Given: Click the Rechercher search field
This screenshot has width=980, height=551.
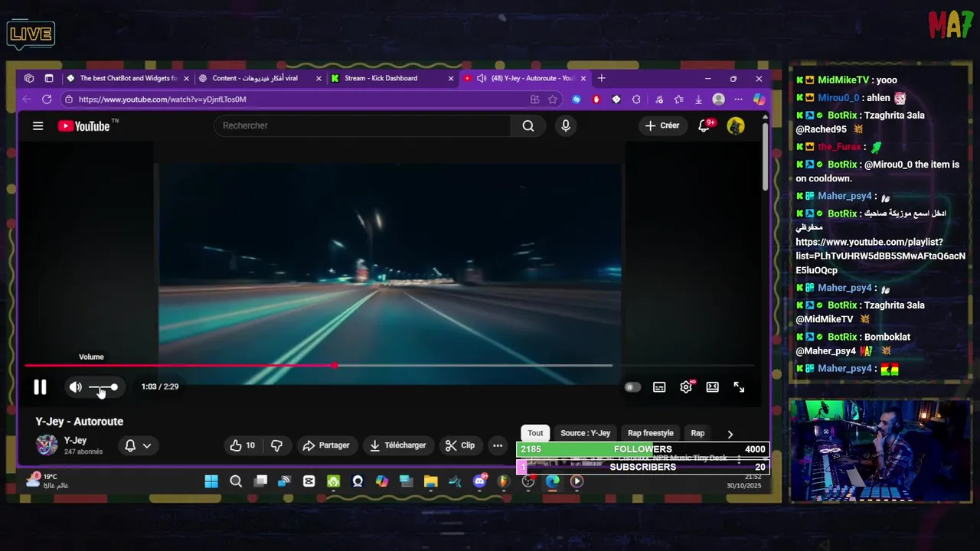Looking at the screenshot, I should point(362,126).
